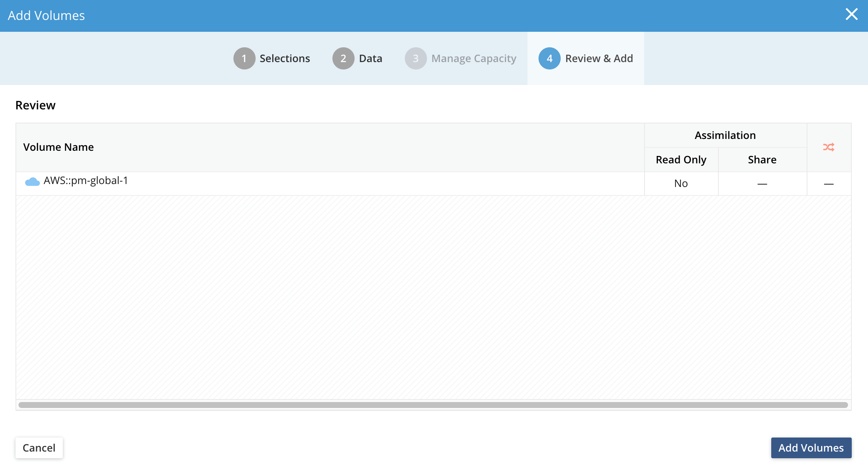Click the number 2 step circle
Screen dimensions: 868x473
click(x=343, y=58)
